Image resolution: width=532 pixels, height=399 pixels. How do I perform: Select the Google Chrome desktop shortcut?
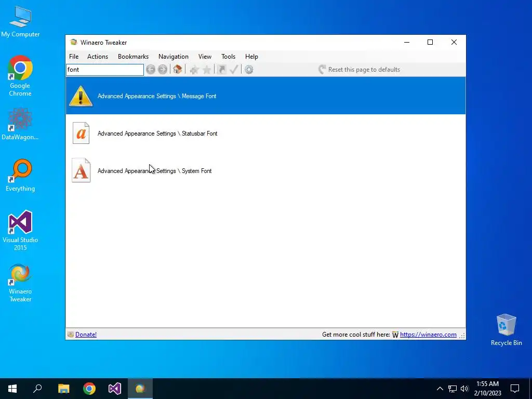point(20,76)
